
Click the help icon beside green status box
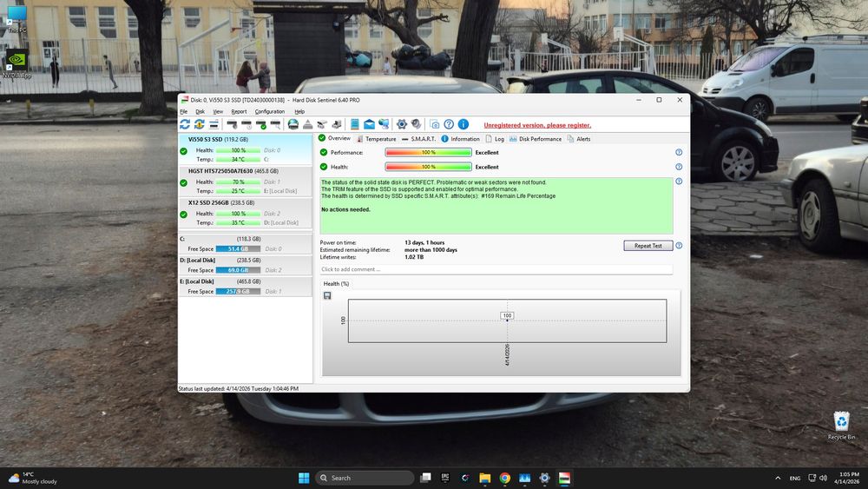[679, 181]
